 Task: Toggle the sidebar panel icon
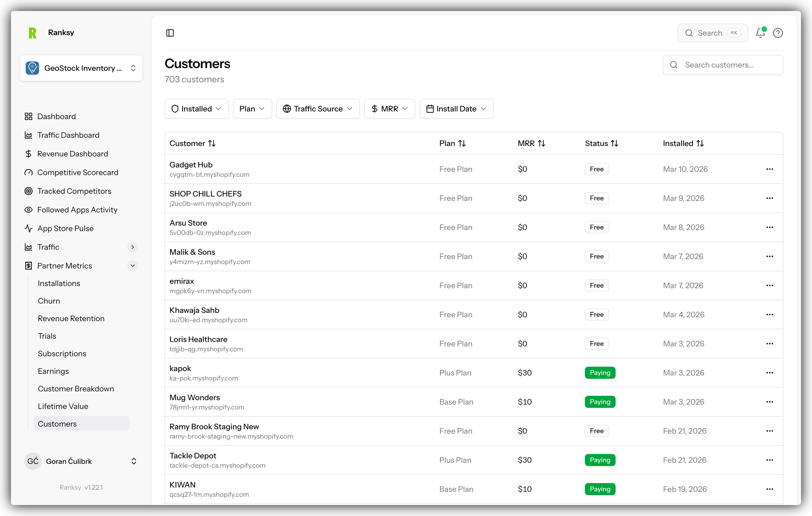coord(170,33)
